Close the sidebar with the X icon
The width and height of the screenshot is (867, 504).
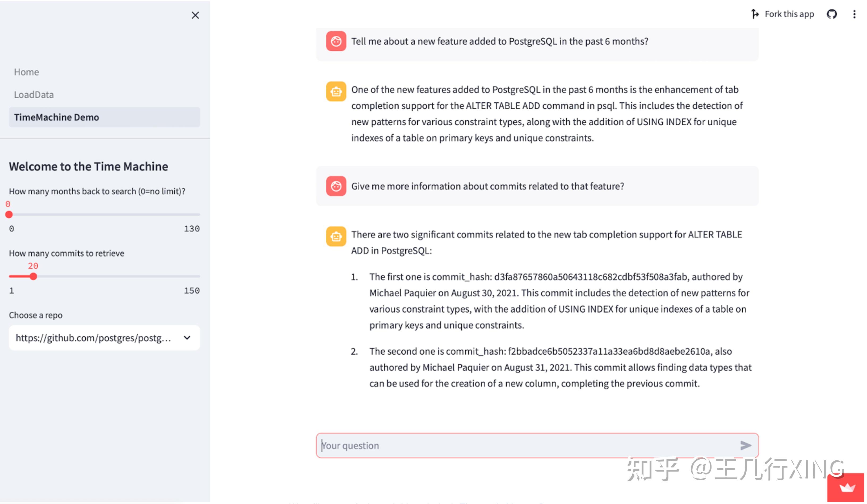195,15
